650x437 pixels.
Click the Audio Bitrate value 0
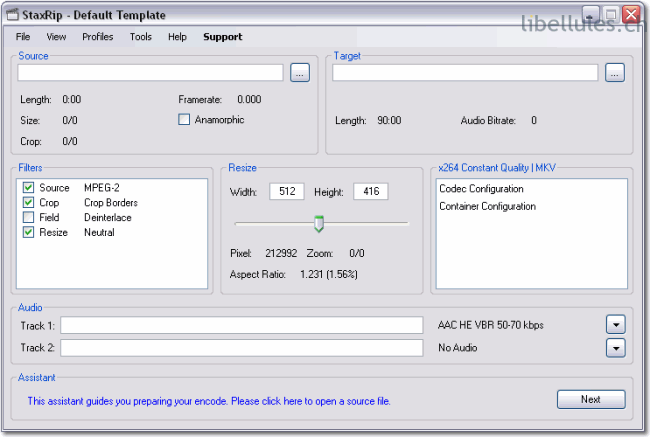[x=534, y=121]
